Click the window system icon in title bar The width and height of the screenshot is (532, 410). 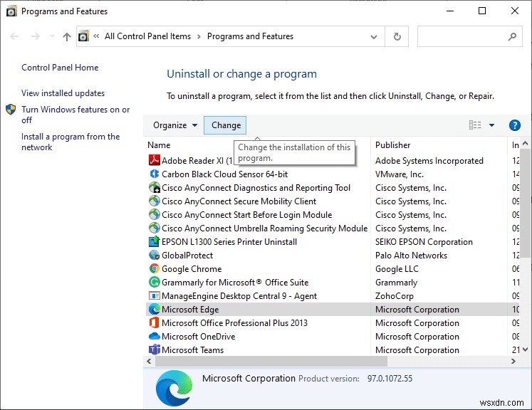point(11,11)
